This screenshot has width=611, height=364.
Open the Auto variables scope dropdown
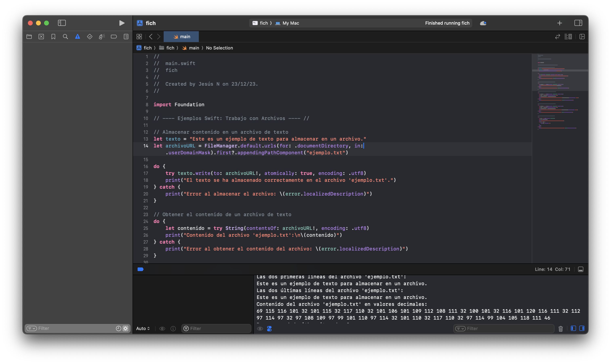[143, 328]
